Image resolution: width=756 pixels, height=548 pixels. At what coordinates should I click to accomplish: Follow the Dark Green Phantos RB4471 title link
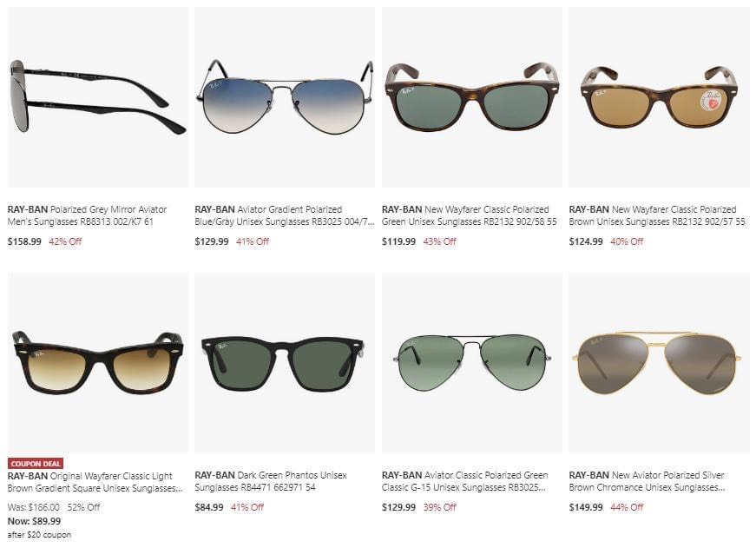(x=271, y=481)
